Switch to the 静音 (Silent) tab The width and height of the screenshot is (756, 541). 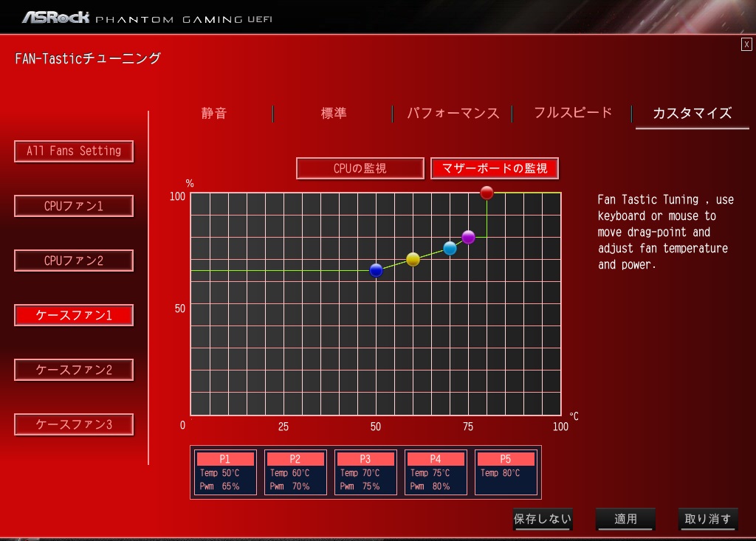pos(214,113)
